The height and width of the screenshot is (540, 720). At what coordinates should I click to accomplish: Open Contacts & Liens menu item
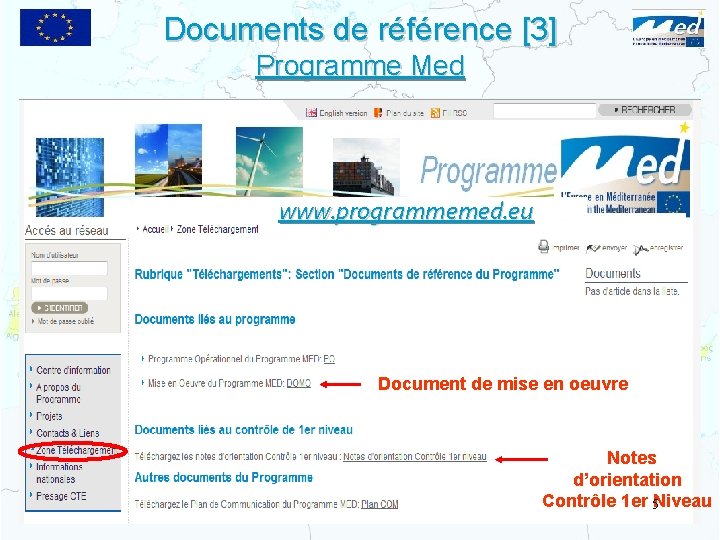click(x=68, y=433)
